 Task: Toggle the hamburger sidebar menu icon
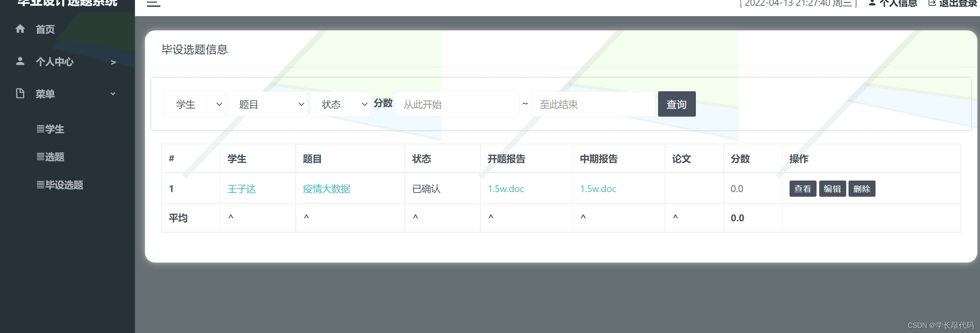tap(153, 3)
